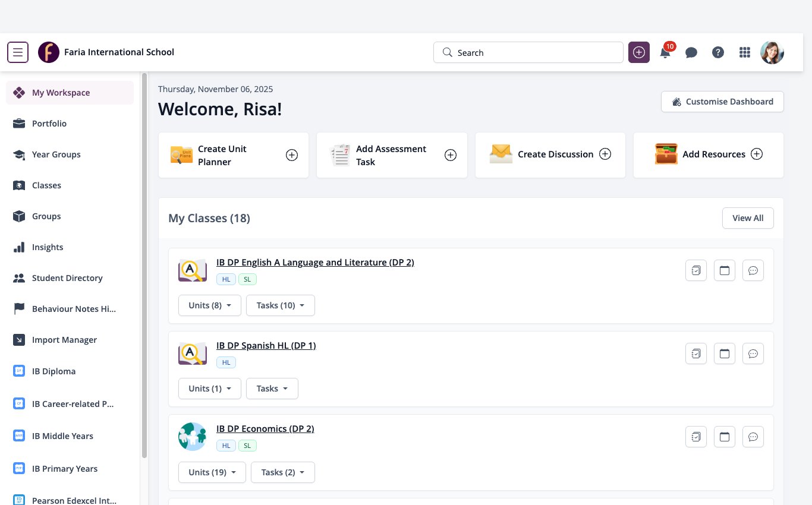812x505 pixels.
Task: Open IB DP English A Language and Literature link
Action: coord(315,262)
